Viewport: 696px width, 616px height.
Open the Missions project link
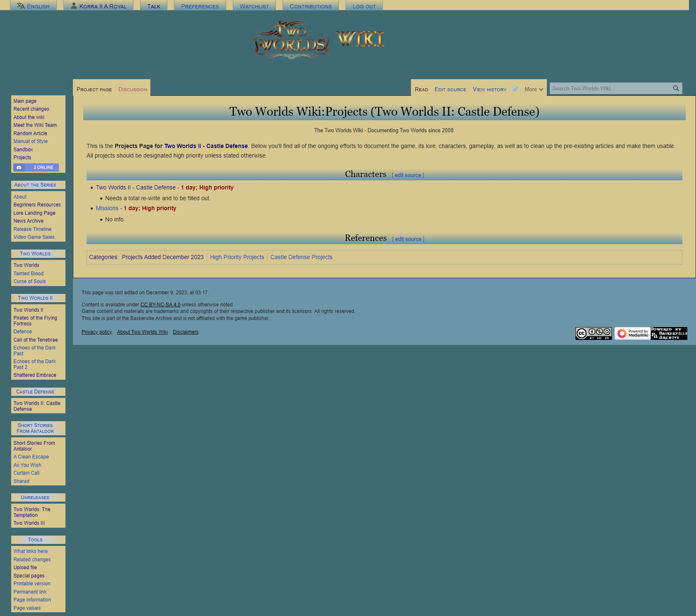(x=107, y=208)
